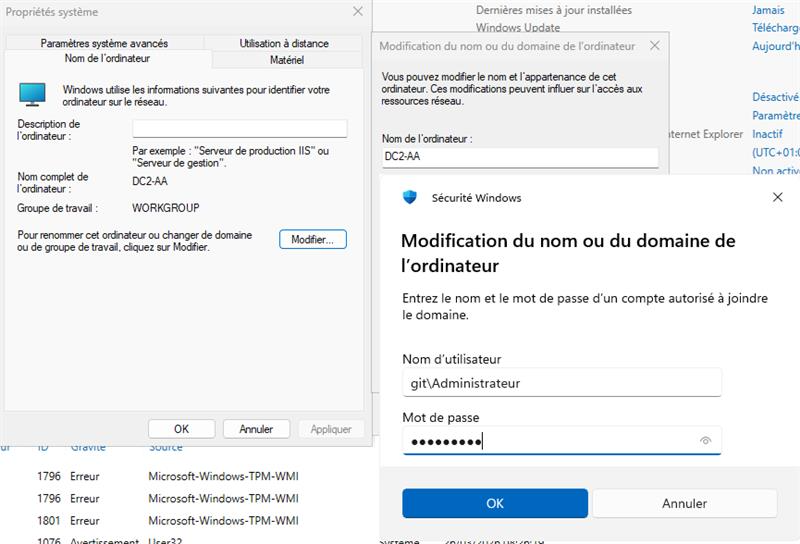Screen dimensions: 800x544
Task: Sort events by the Gravité column
Action: [88, 448]
